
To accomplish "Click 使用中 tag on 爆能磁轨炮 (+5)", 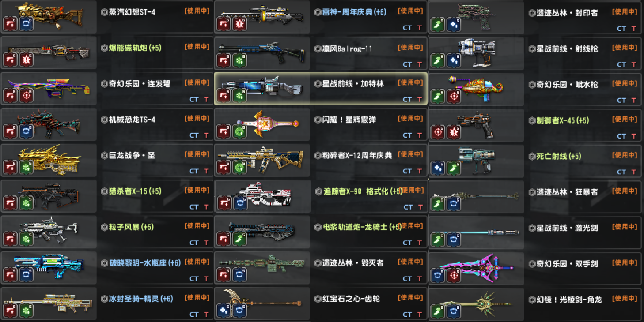I will pos(197,47).
